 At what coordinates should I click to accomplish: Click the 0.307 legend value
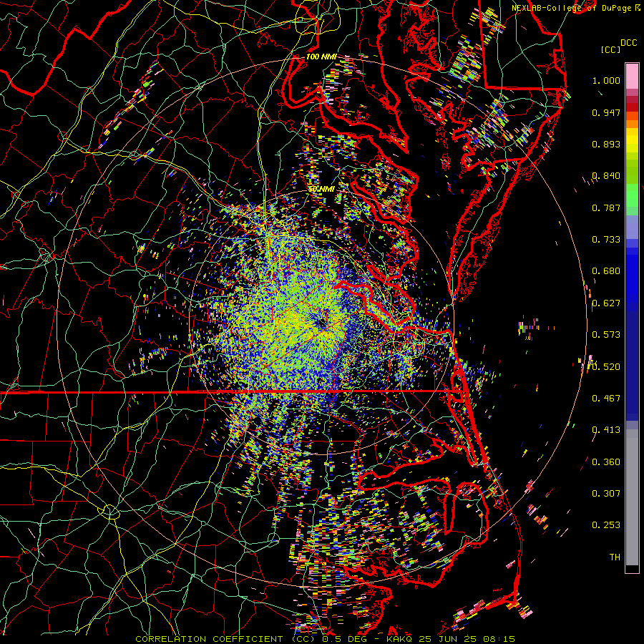pyautogui.click(x=606, y=494)
